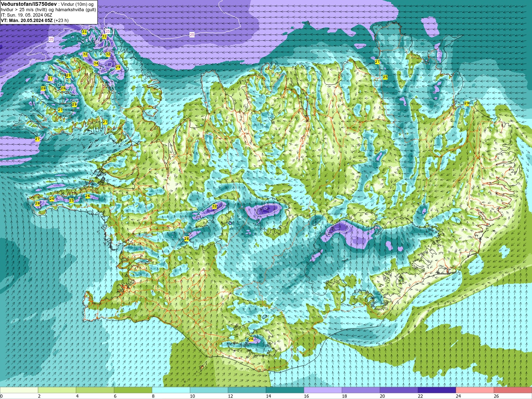Viewport: 532px width, 399px height.
Task: Click the white '25' contour label north of the north coast
Action: coord(192,35)
